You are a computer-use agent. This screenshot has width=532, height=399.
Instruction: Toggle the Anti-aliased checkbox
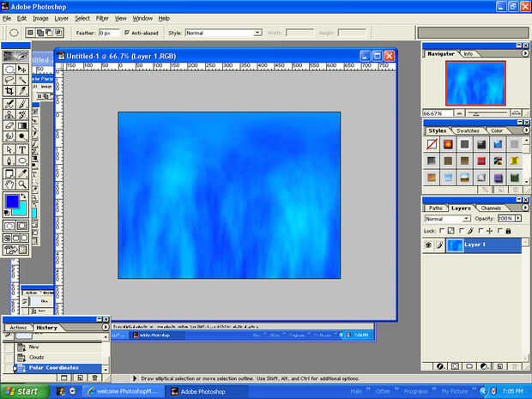pos(127,33)
